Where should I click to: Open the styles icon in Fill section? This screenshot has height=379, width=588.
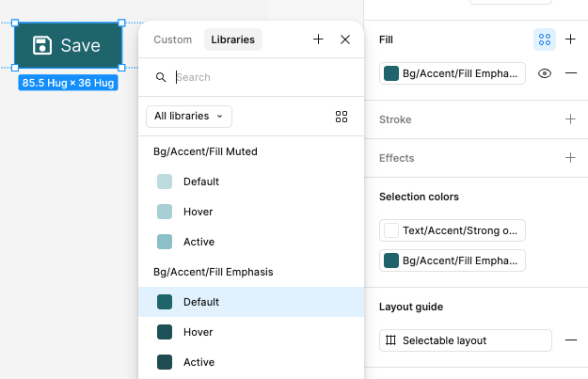pyautogui.click(x=545, y=39)
